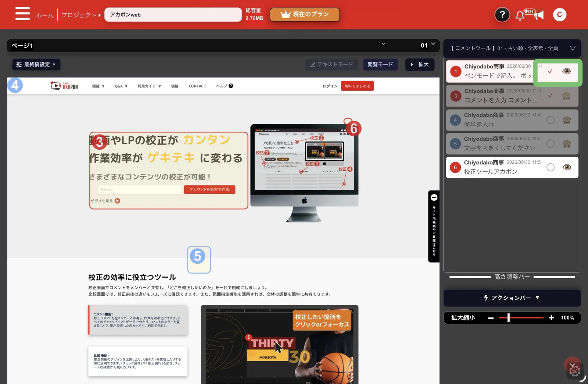Click ログイン in preview navigation

click(x=330, y=86)
